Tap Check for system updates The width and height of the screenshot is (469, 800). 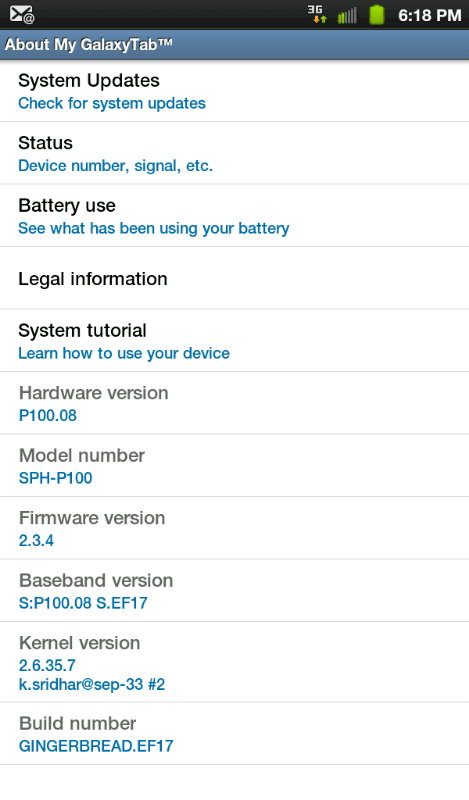(x=112, y=103)
